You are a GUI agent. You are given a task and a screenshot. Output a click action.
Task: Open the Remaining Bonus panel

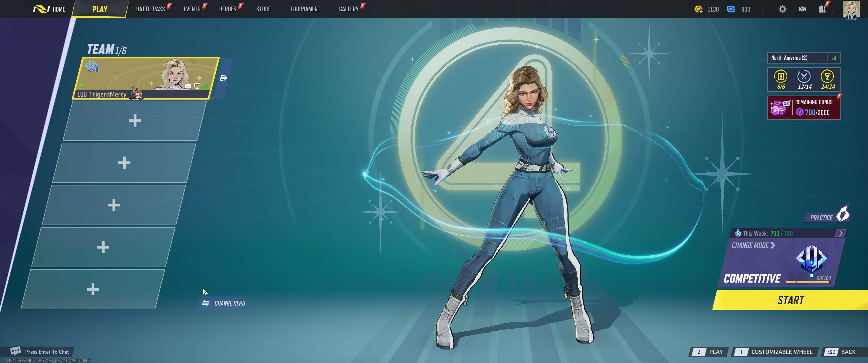pos(804,108)
